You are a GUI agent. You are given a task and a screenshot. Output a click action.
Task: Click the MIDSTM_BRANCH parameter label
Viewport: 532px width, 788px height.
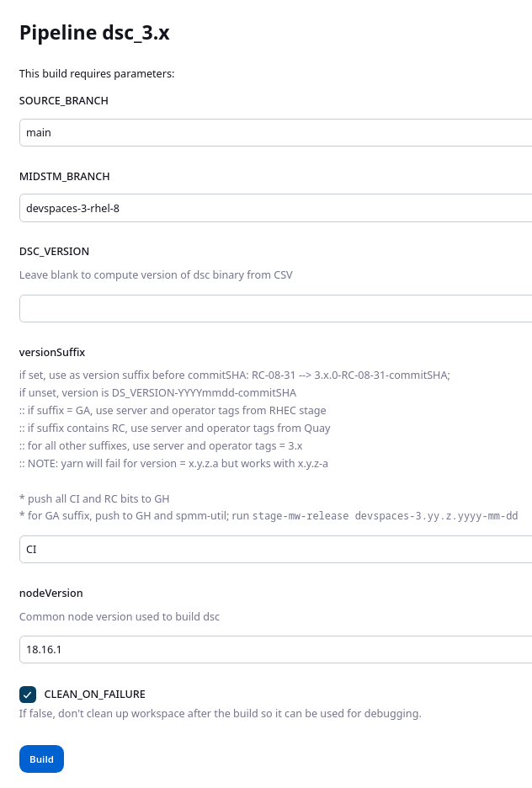tap(65, 176)
